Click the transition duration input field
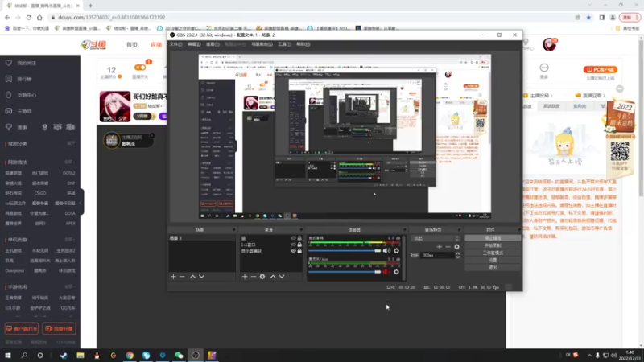The image size is (644, 362). pos(438,255)
